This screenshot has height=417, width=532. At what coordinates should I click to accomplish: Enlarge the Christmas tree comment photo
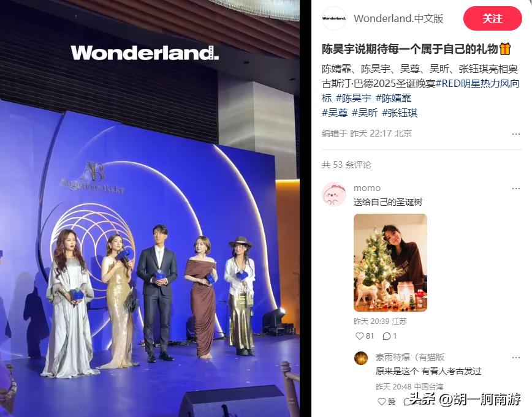[390, 263]
